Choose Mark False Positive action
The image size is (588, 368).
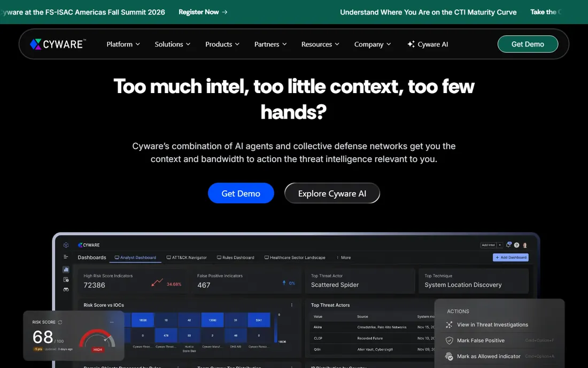481,341
